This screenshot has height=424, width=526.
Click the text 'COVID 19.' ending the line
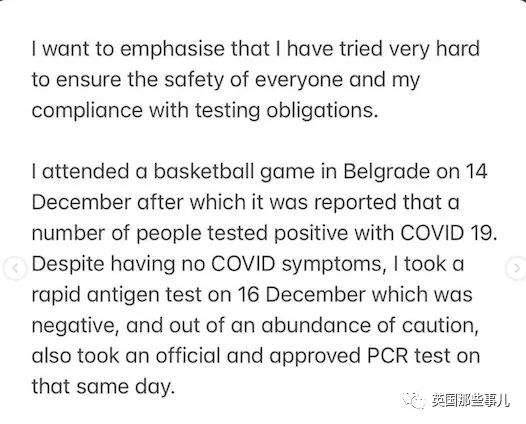[x=449, y=232]
